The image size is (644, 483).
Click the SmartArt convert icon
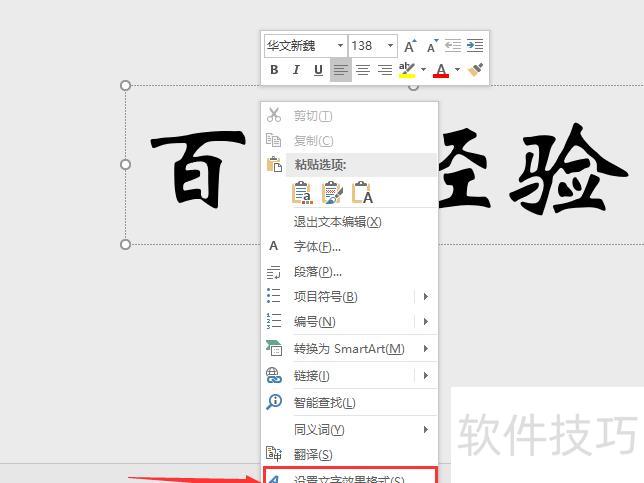pos(274,348)
